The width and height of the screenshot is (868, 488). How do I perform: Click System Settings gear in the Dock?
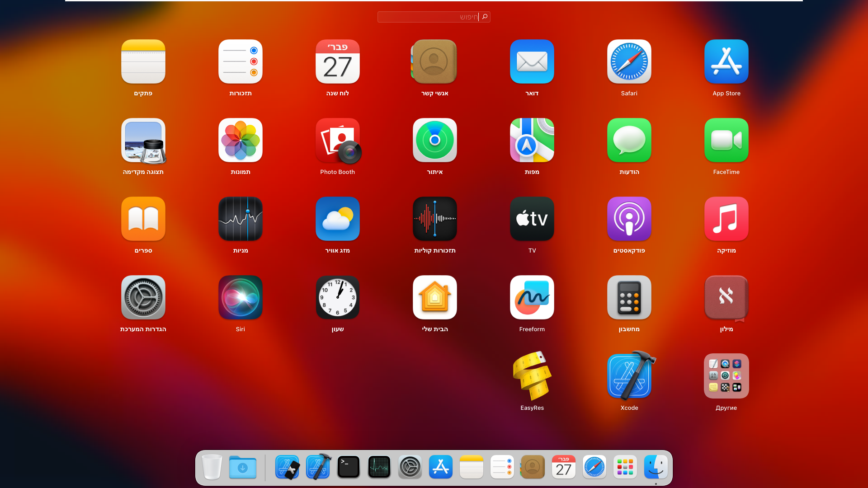(410, 467)
